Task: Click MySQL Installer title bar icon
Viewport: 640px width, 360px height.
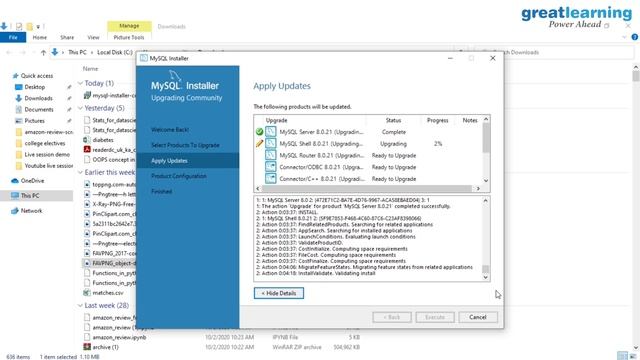Action: click(x=144, y=58)
